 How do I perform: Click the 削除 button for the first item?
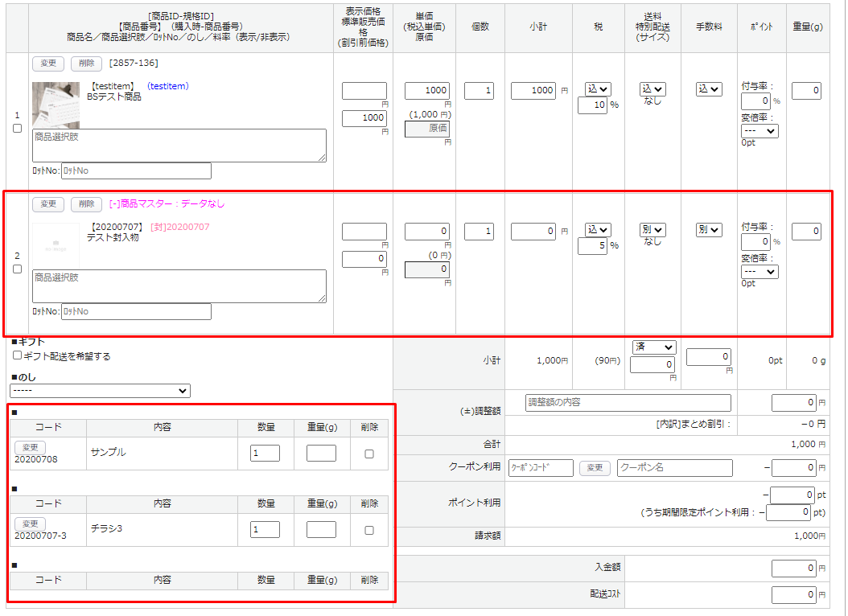87,64
